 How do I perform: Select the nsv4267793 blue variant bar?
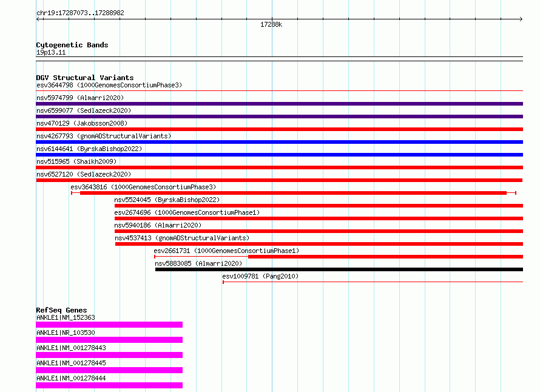tap(279, 142)
